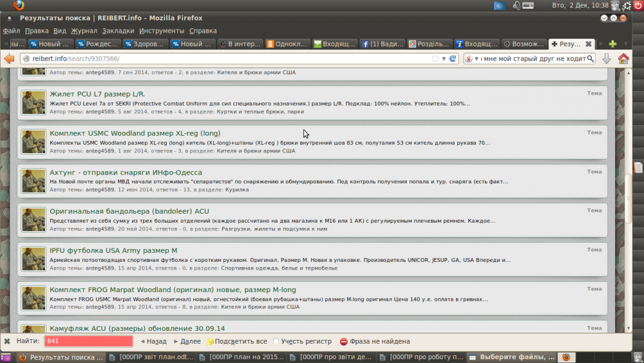Click the Back arrow navigation button
The width and height of the screenshot is (644, 363).
click(x=9, y=59)
